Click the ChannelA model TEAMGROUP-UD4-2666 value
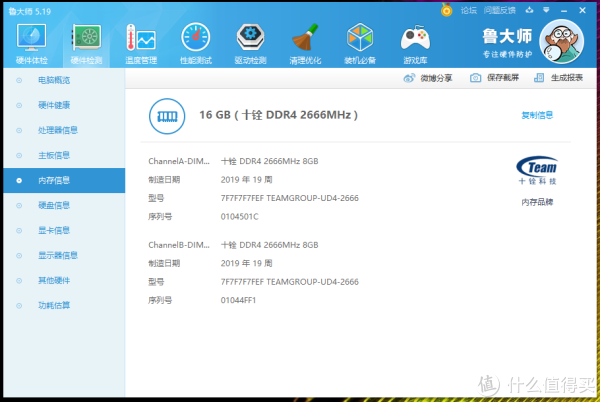Screen dimensions: 600x402 (290, 198)
